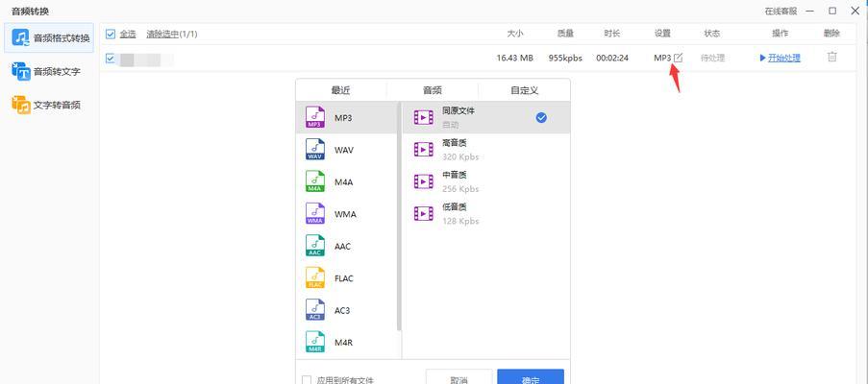Enable 应用到所有文件 checkbox
Image resolution: width=868 pixels, height=384 pixels.
(x=306, y=380)
